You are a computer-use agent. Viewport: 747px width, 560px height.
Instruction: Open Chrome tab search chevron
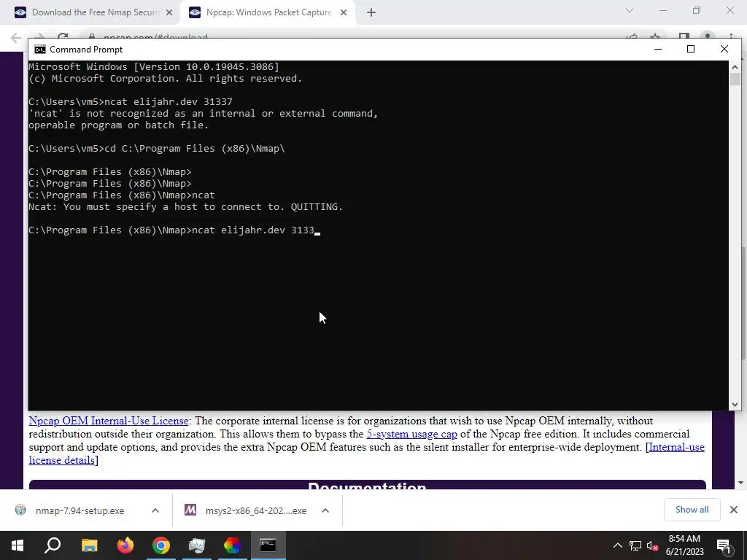(630, 10)
